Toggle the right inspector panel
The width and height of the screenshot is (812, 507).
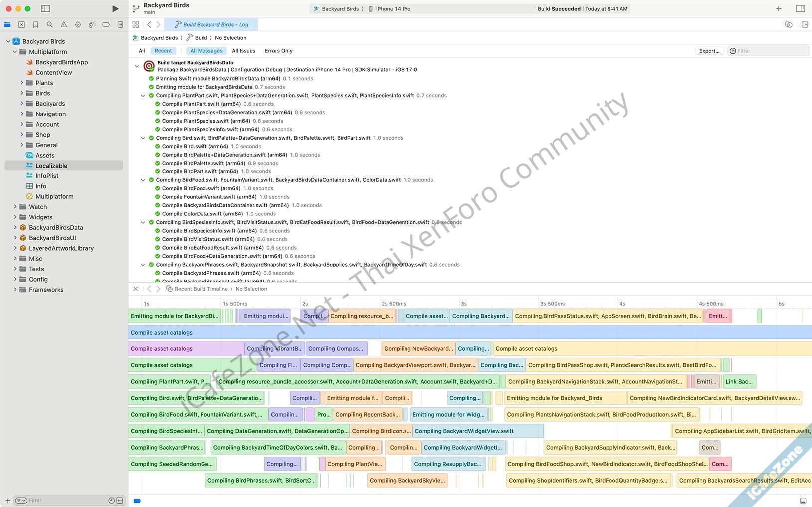800,9
